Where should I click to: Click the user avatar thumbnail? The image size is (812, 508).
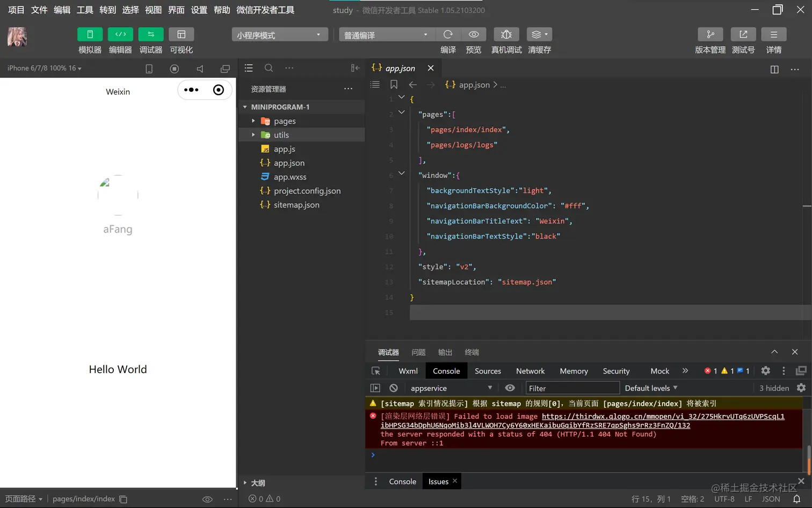17,37
